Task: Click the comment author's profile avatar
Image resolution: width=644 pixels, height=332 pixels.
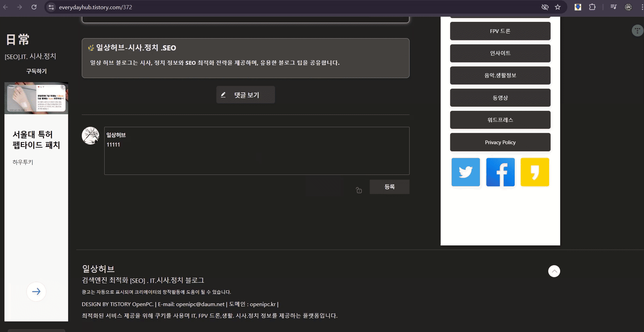Action: pos(90,135)
